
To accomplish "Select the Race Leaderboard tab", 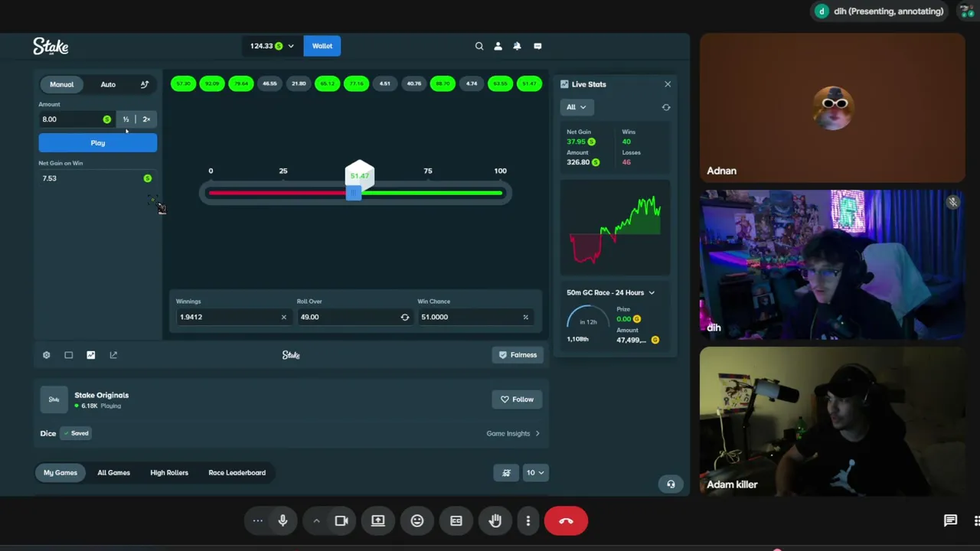I will tap(237, 473).
